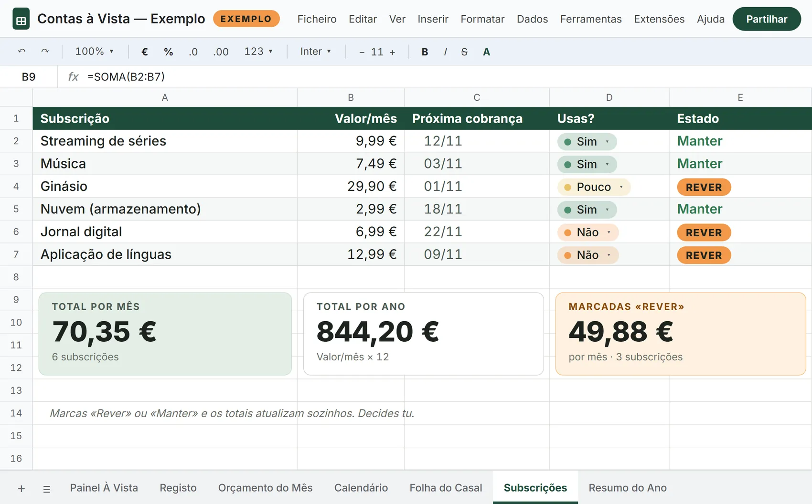The image size is (812, 504).
Task: Open the Ferramentas menu
Action: (x=591, y=19)
